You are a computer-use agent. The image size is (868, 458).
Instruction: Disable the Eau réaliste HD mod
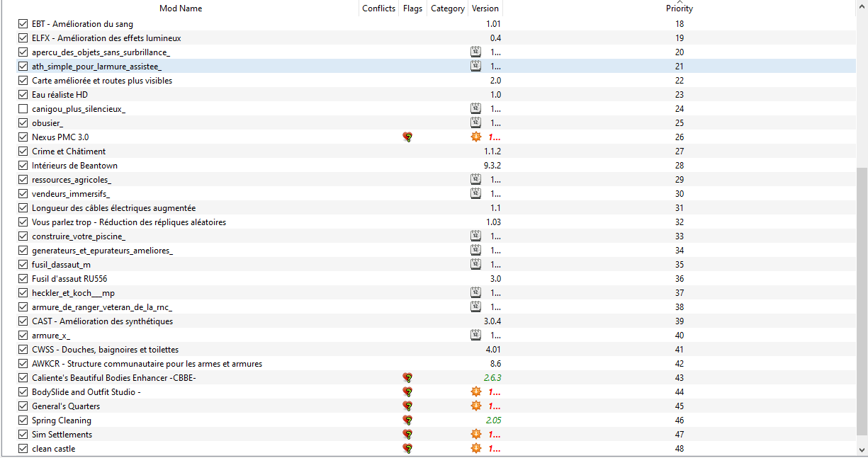23,95
